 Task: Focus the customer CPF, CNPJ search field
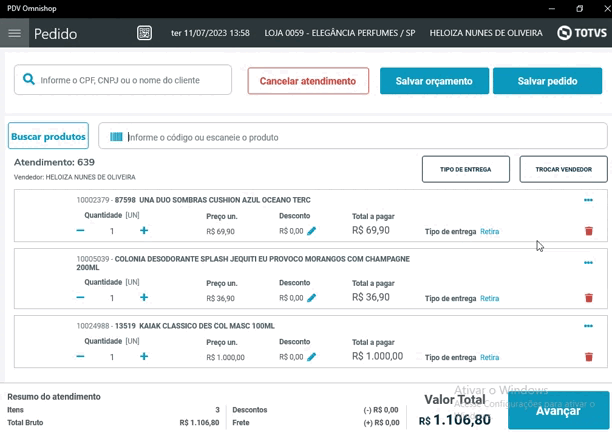[132, 80]
